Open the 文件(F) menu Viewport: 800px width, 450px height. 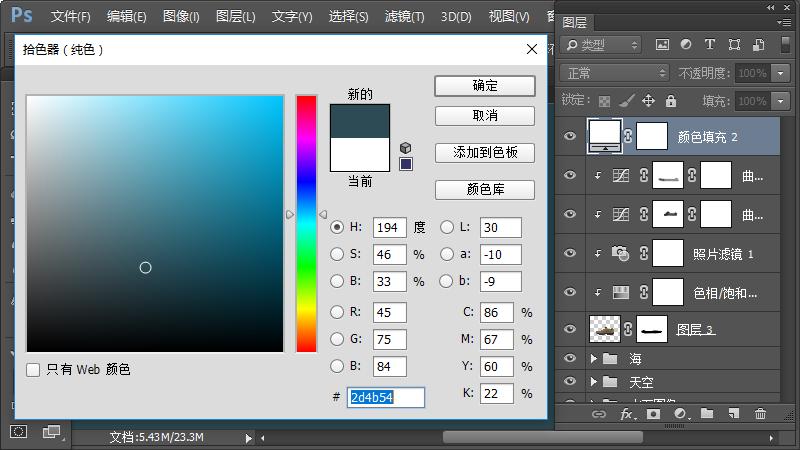tap(70, 16)
